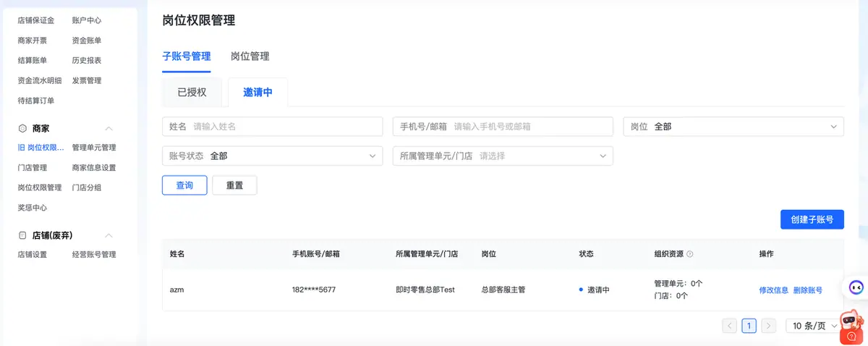Click 删除账号 link for azm
Viewport: 868px width, 346px height.
pos(808,290)
